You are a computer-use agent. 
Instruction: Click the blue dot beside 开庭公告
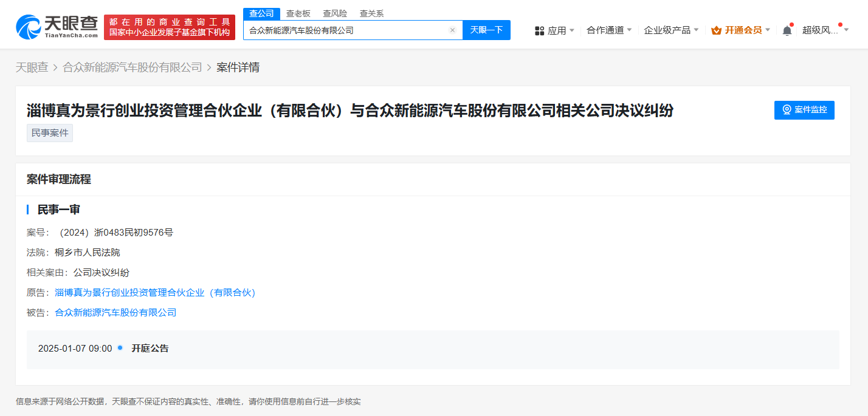coord(120,348)
